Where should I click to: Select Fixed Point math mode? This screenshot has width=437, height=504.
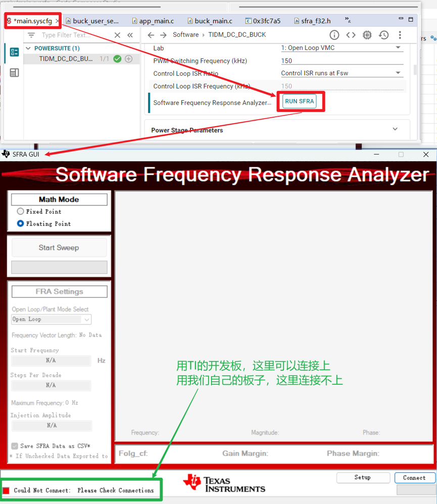(x=20, y=211)
